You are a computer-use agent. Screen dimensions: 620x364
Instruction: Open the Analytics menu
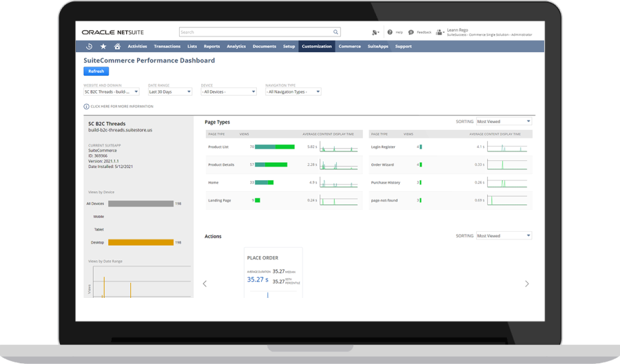pos(236,47)
